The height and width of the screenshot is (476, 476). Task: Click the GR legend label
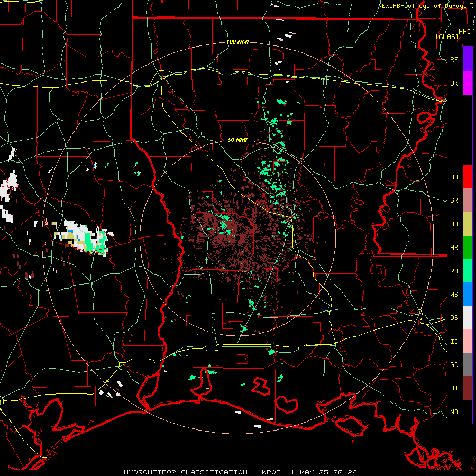click(454, 200)
